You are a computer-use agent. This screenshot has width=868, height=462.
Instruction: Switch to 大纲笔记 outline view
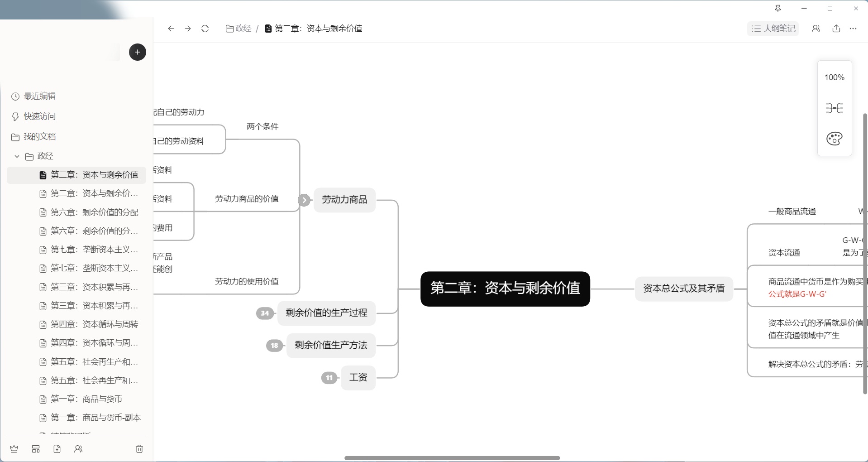773,29
